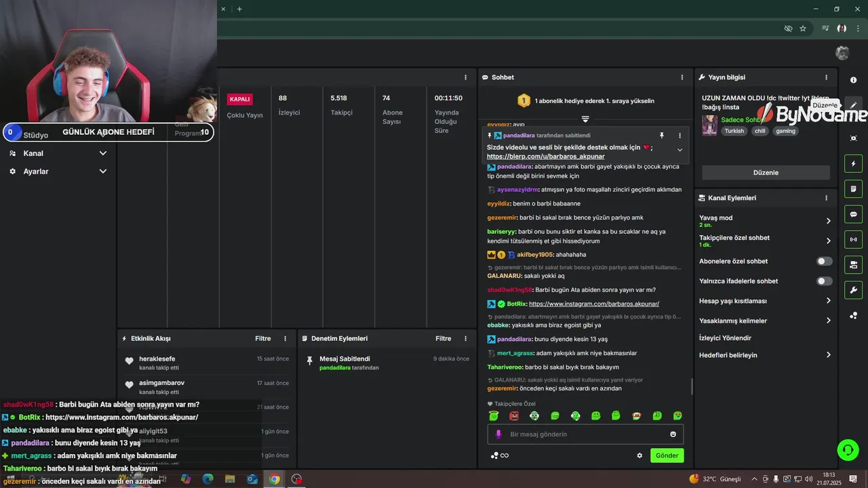Click the chat scrollbar thumb
The width and height of the screenshot is (868, 488).
[x=692, y=387]
